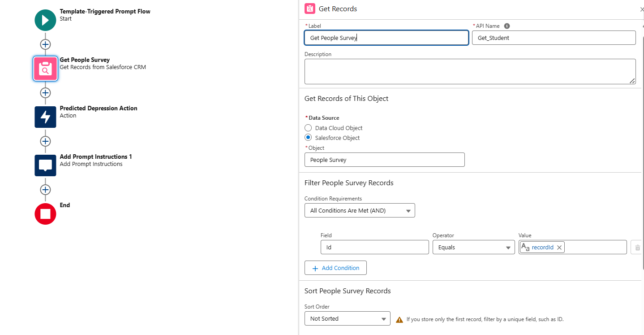Click the Get_Student API Name field
The height and width of the screenshot is (335, 644).
tap(554, 38)
